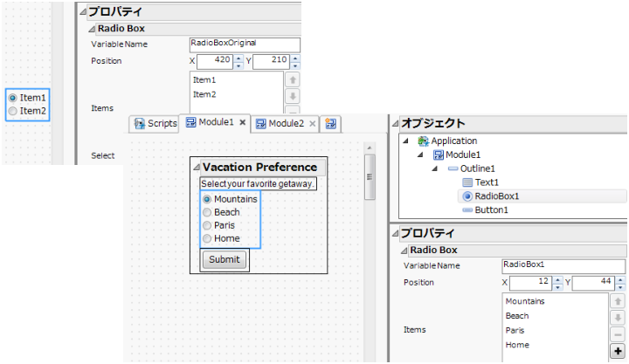
Task: Click the new module tab icon
Action: point(330,123)
